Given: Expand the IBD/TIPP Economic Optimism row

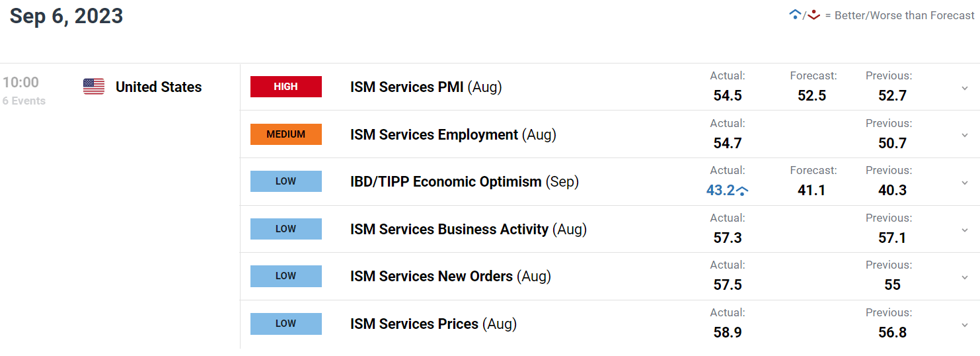Looking at the screenshot, I should coord(965,182).
